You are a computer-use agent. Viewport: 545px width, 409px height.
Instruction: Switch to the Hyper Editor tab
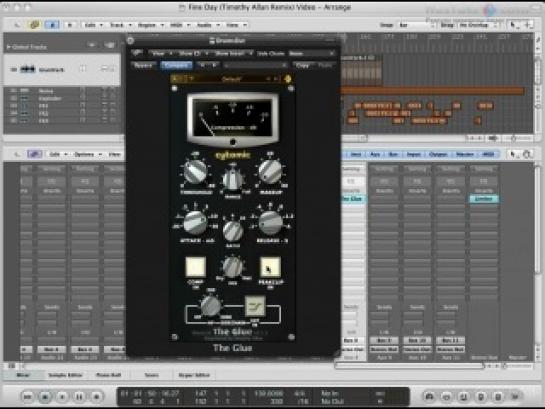tap(194, 375)
